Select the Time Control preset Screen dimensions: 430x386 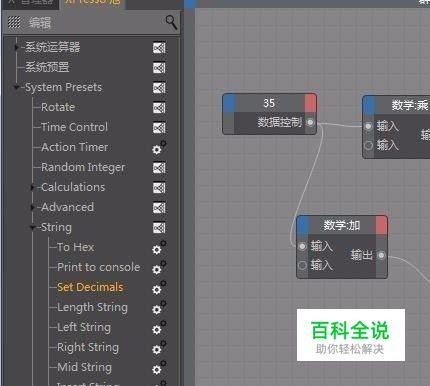[x=74, y=127]
